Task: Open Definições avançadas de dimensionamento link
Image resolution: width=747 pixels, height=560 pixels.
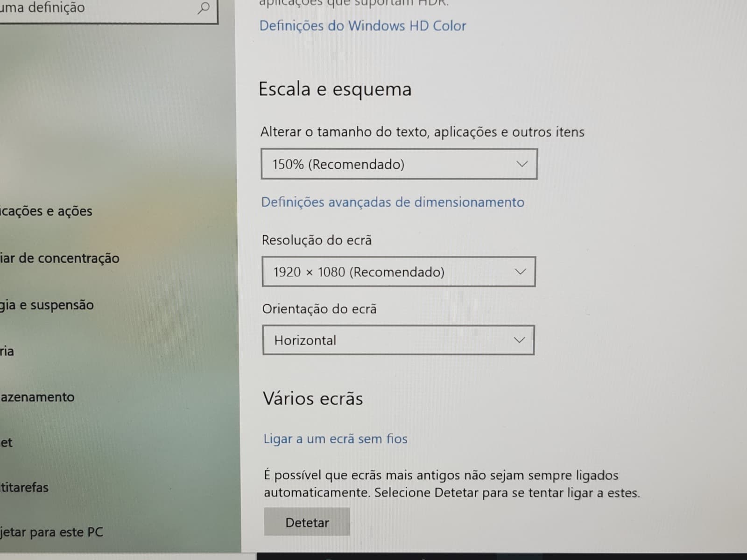Action: (x=393, y=202)
